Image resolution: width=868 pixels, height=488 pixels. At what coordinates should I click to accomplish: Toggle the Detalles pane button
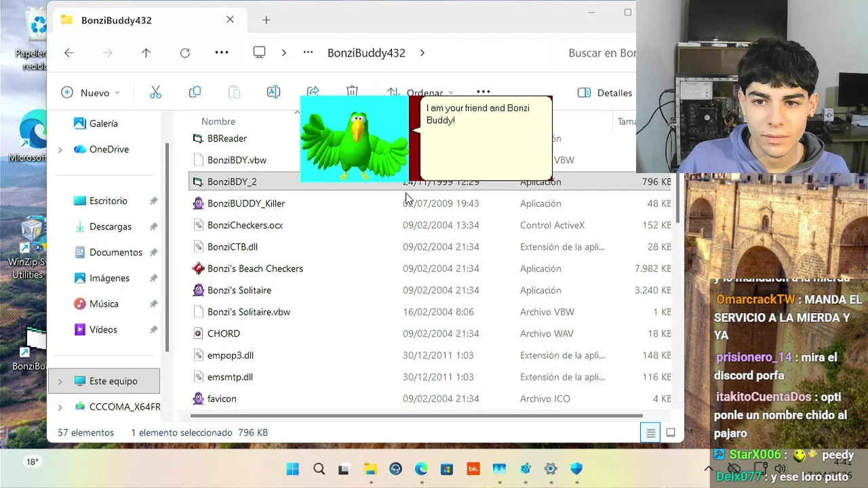[x=605, y=93]
